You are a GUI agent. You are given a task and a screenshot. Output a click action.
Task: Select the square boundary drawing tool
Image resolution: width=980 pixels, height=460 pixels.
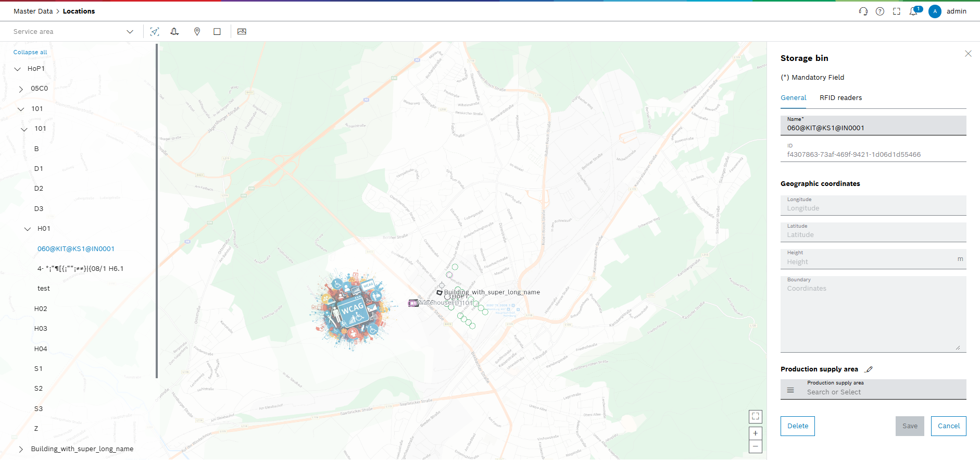pos(217,32)
